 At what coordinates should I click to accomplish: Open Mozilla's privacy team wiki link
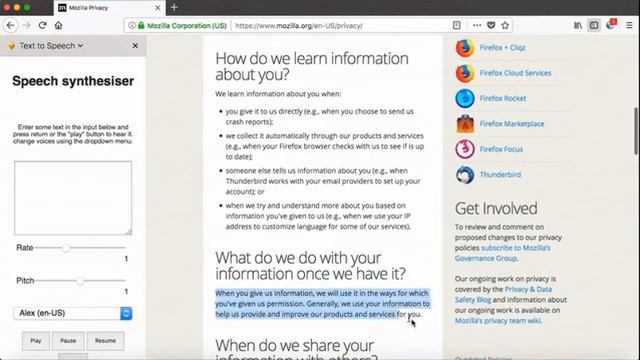[x=498, y=321]
